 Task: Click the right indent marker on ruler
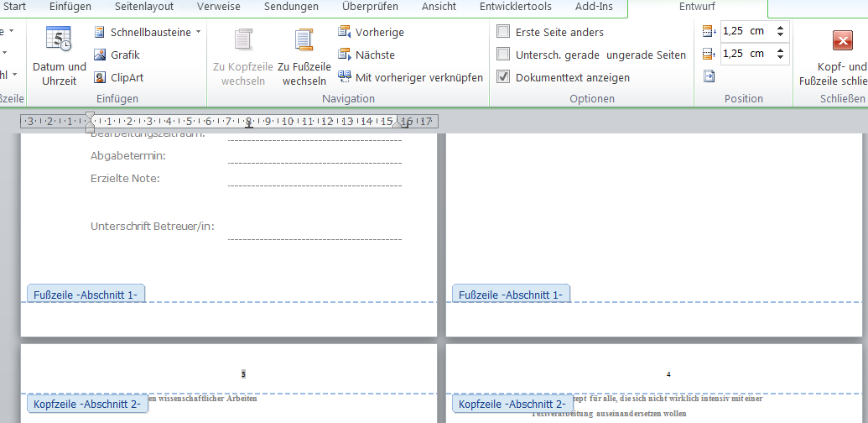click(x=397, y=124)
